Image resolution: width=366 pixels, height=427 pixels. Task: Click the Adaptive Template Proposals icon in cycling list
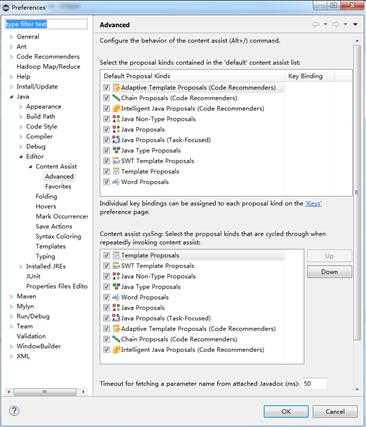click(x=116, y=329)
